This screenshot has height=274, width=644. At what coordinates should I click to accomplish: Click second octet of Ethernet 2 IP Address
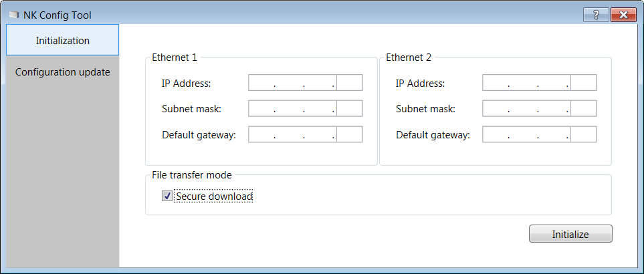[524, 83]
